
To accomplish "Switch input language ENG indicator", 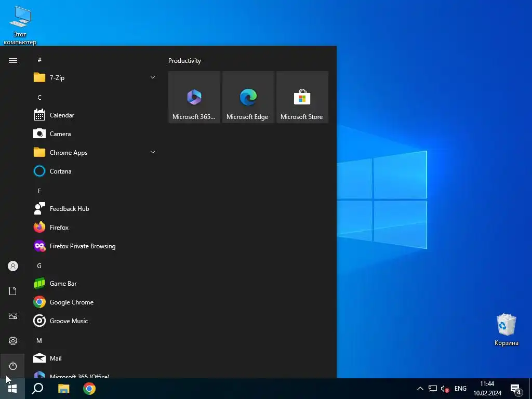I will pos(460,389).
